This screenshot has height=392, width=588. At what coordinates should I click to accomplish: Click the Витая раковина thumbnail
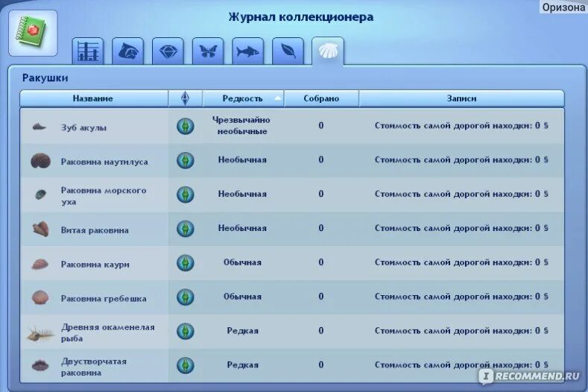coord(41,229)
